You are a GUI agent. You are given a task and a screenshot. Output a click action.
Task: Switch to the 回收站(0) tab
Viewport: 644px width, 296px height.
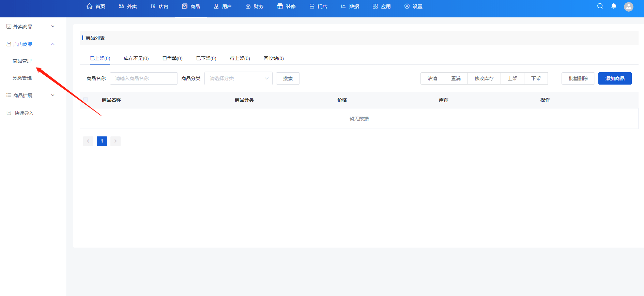click(273, 58)
